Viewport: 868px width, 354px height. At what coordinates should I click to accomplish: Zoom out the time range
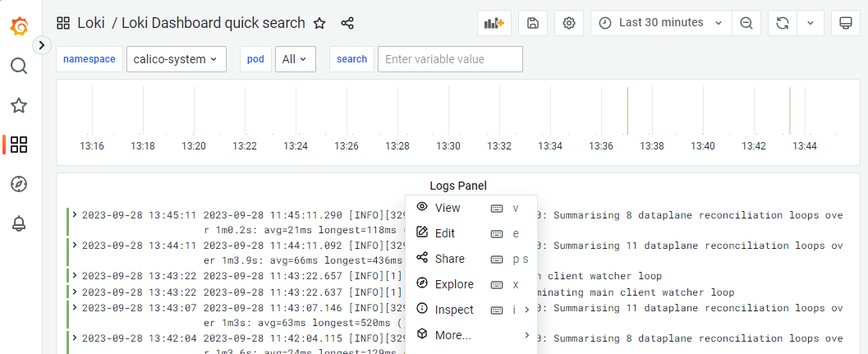746,23
